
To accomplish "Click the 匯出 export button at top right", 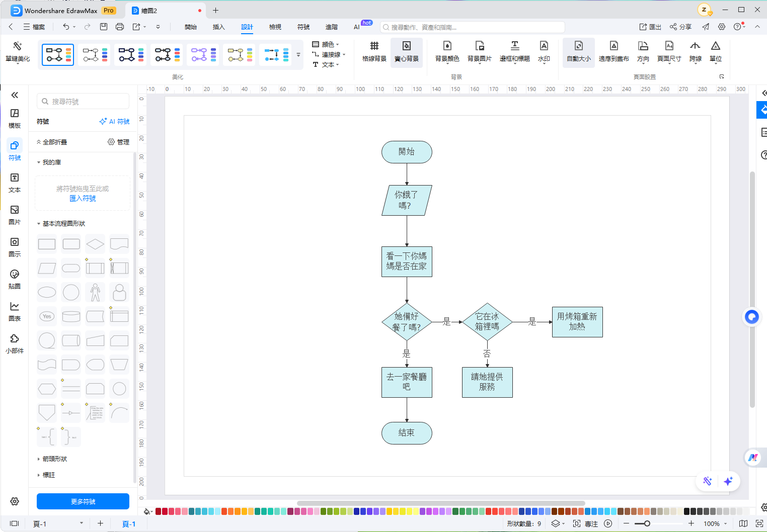I will pyautogui.click(x=650, y=27).
